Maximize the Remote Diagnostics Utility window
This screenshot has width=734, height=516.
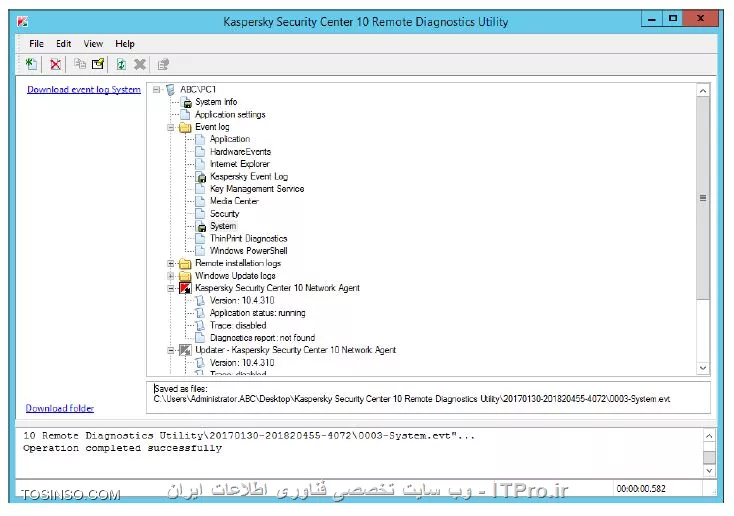point(673,19)
